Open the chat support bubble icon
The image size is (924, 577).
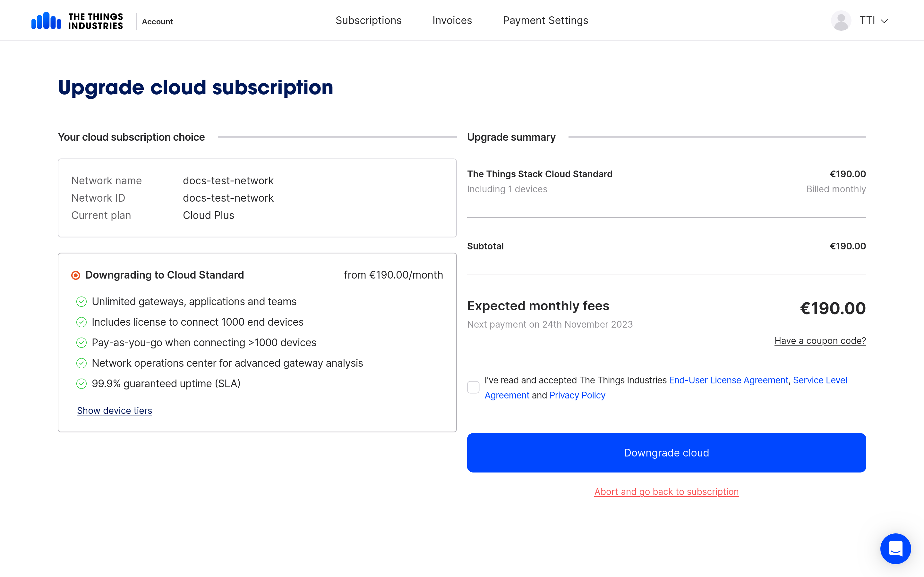[895, 548]
